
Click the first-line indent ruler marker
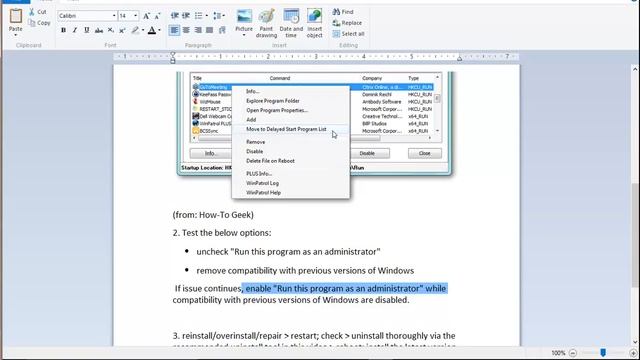coord(173,54)
